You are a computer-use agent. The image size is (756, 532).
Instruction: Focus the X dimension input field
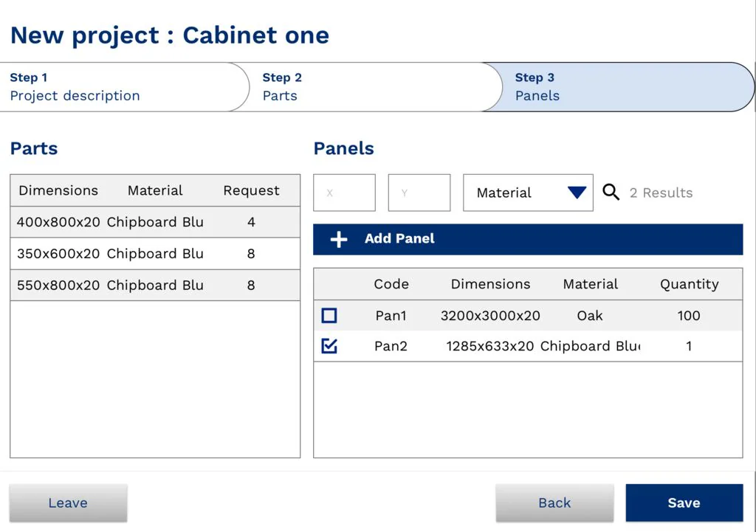[344, 193]
